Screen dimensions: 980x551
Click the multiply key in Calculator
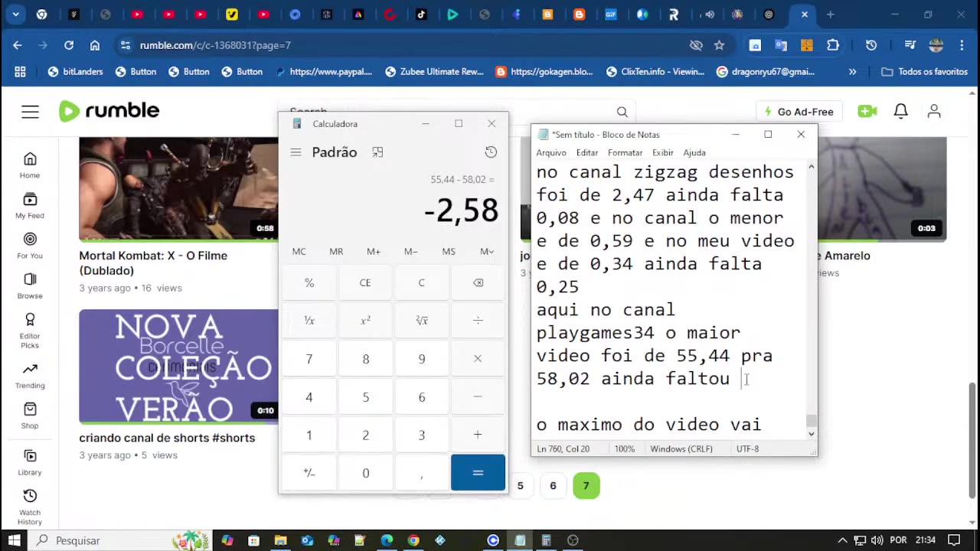point(478,359)
